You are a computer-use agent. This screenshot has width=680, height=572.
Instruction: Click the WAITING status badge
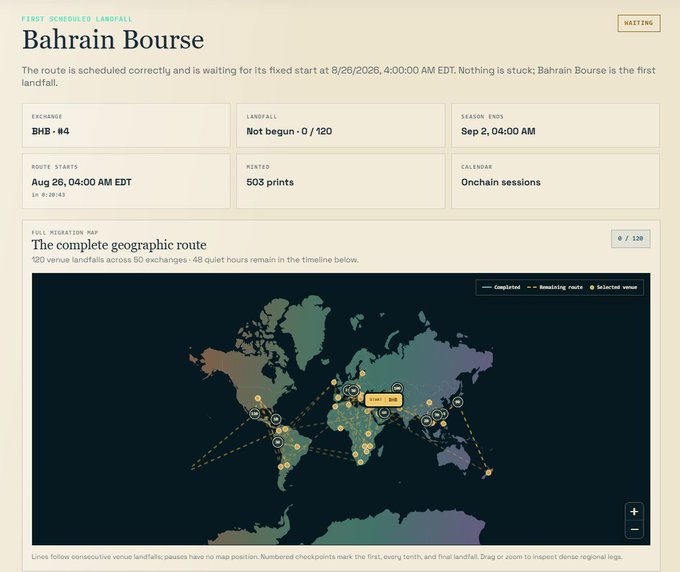639,23
